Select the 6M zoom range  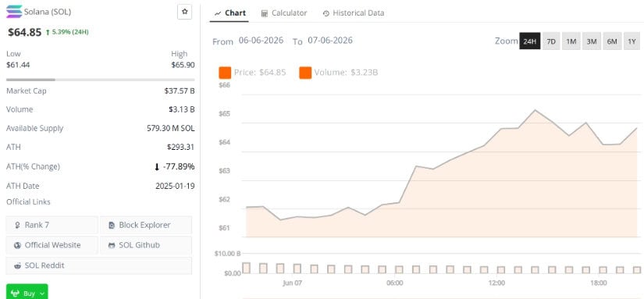pos(612,41)
